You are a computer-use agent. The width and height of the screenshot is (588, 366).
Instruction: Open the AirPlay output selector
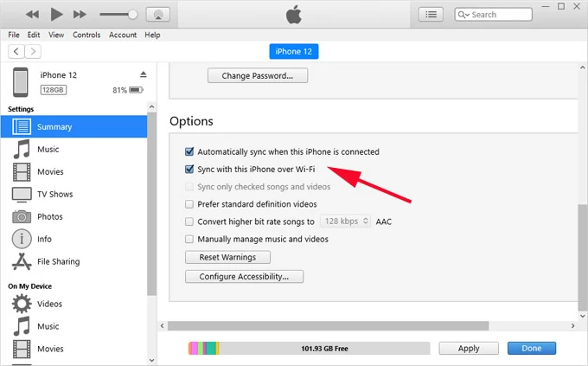157,15
